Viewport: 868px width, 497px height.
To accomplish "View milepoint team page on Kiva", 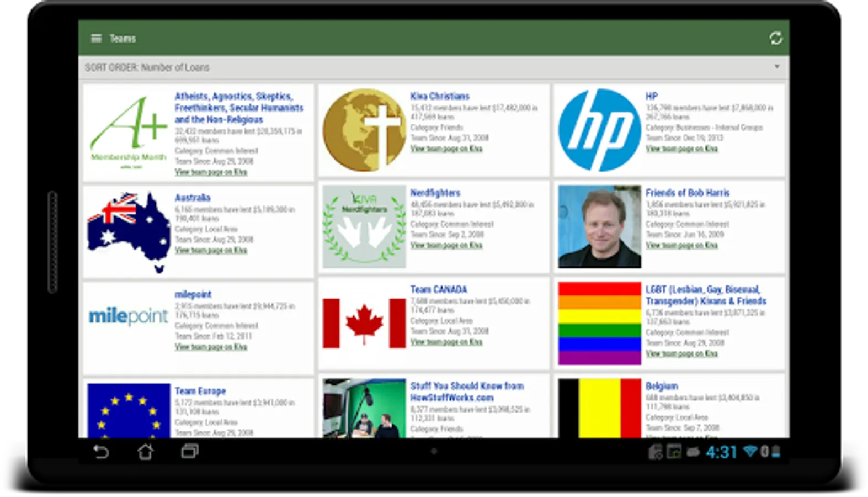I will [x=211, y=347].
